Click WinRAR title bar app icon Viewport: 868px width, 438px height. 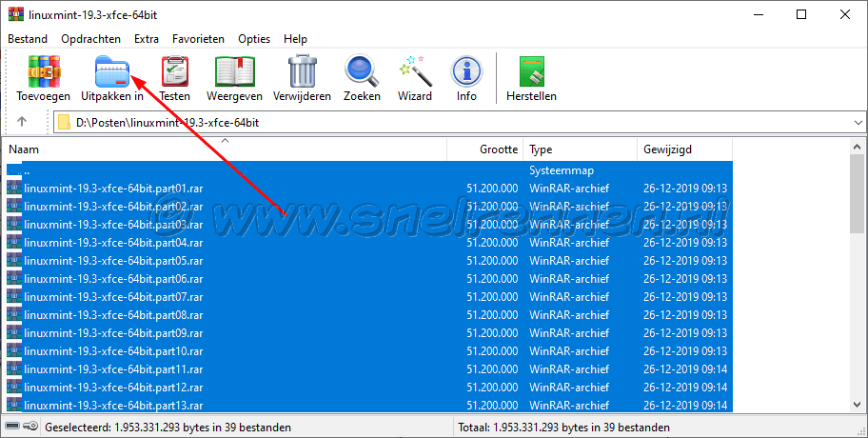pos(16,14)
